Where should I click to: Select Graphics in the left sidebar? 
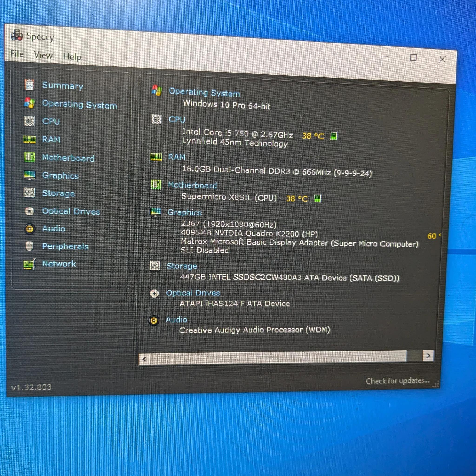tap(60, 175)
